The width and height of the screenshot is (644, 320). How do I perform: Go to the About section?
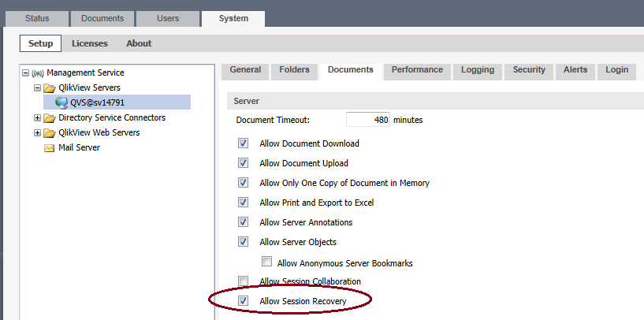click(139, 43)
